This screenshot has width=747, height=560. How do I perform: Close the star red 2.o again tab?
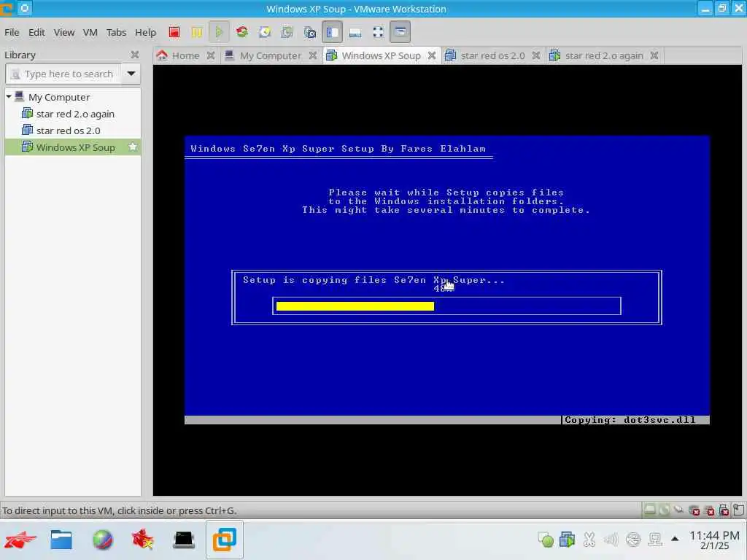pyautogui.click(x=654, y=55)
